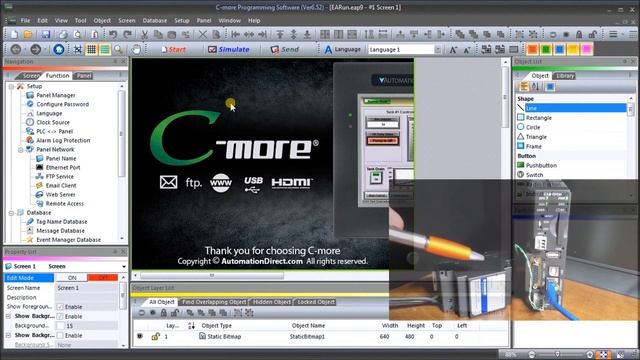
Task: Select the magnifier zoom tool
Action: pyautogui.click(x=118, y=49)
